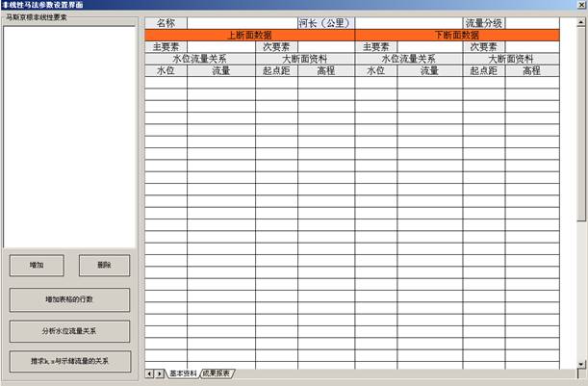This screenshot has height=386, width=588.
Task: Select 主要素 value cell under 上断面数据
Action: tap(220, 46)
